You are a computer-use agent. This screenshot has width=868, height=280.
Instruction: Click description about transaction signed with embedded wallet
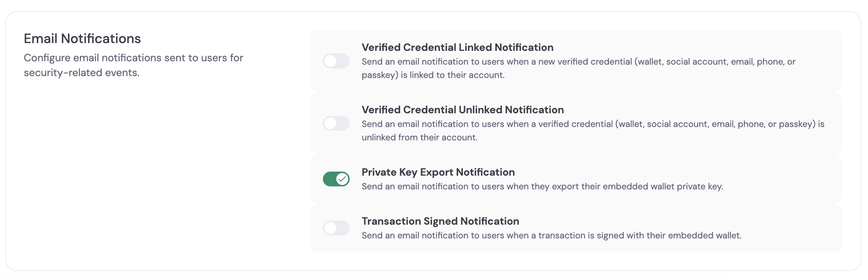pyautogui.click(x=551, y=235)
